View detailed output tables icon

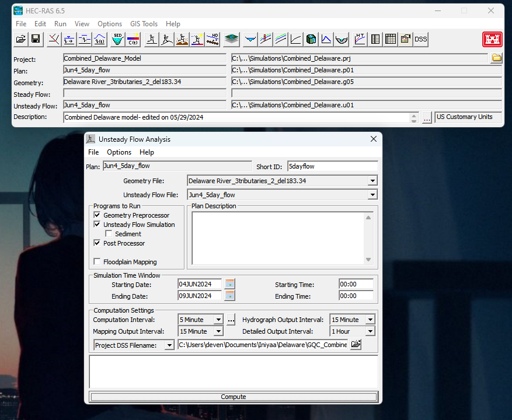click(x=375, y=40)
